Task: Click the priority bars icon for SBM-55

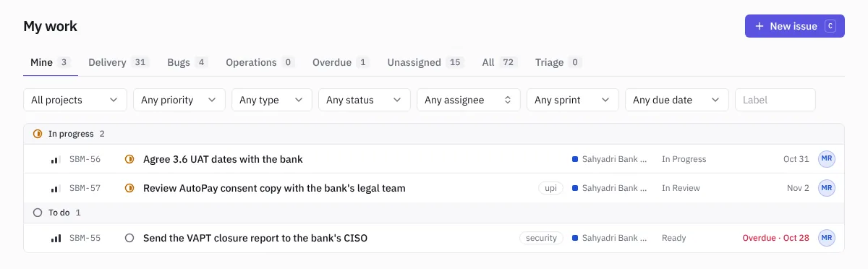Action: coord(55,238)
